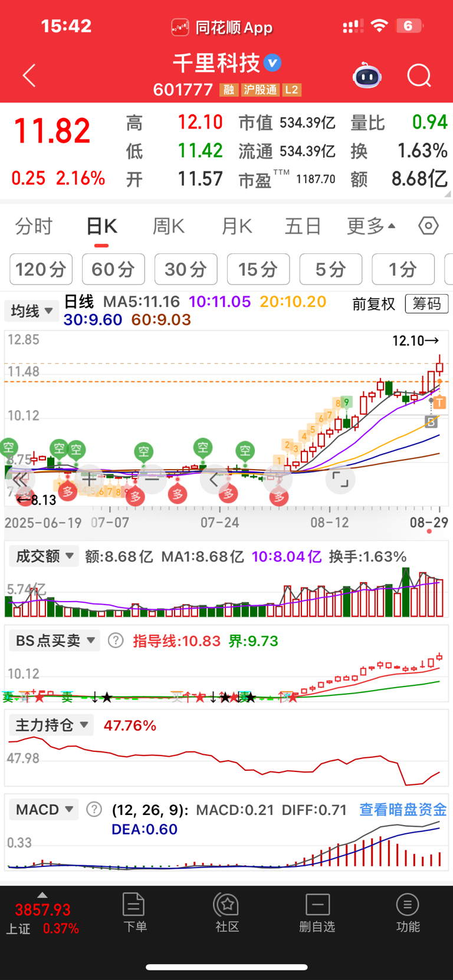Tap the chart double-left rewind icon
453x980 pixels.
tap(19, 479)
